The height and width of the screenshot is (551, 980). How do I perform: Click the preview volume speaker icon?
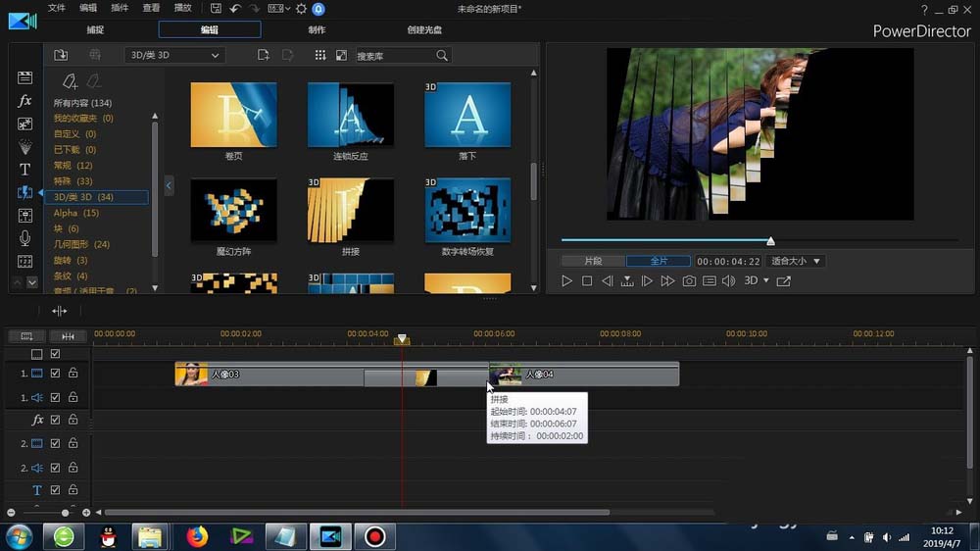[728, 281]
